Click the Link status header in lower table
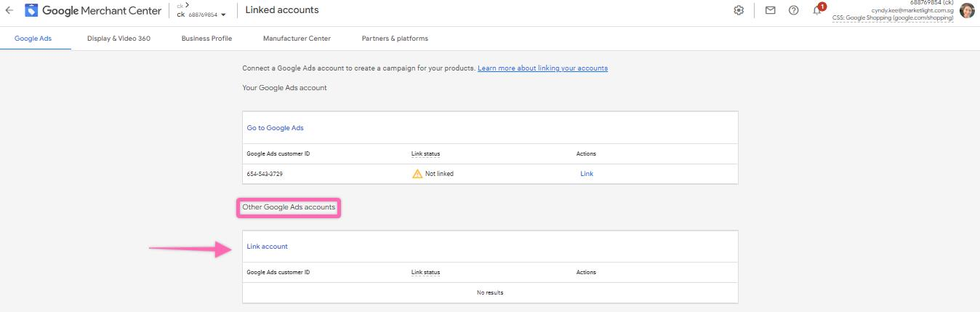This screenshot has height=312, width=980. point(425,273)
